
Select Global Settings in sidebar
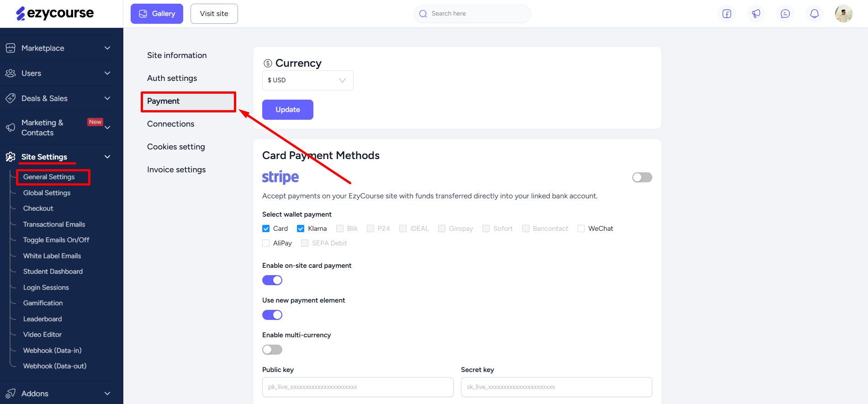[x=47, y=193]
